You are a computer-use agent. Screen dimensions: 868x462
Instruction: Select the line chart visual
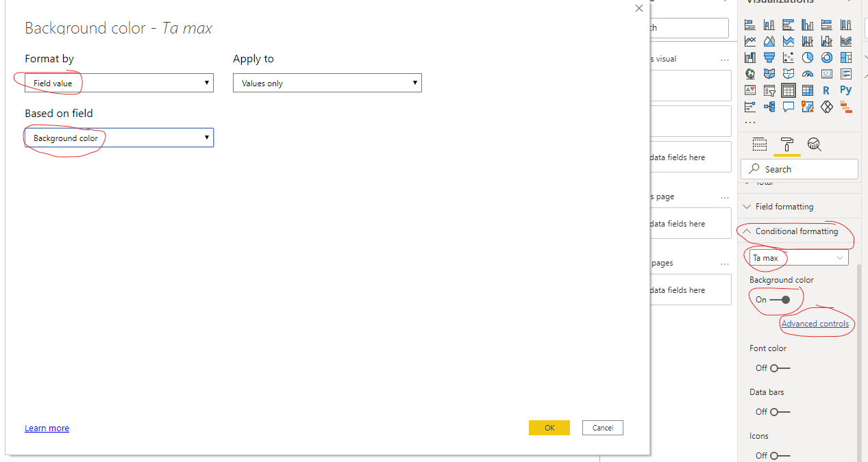click(750, 41)
